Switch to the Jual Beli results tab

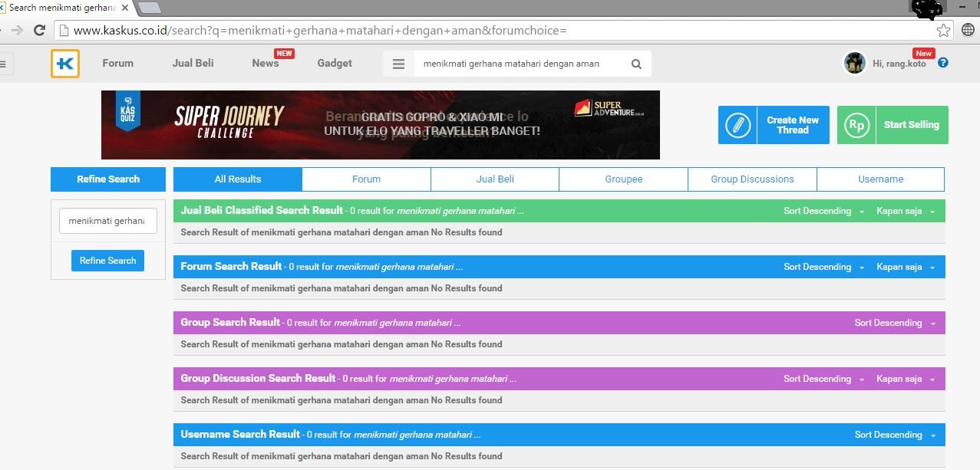[x=495, y=179]
